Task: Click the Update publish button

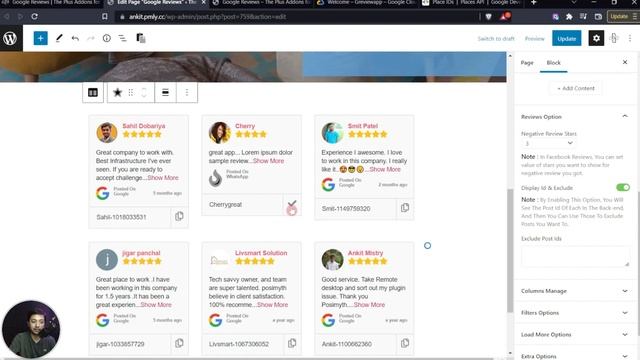Action: 567,38
